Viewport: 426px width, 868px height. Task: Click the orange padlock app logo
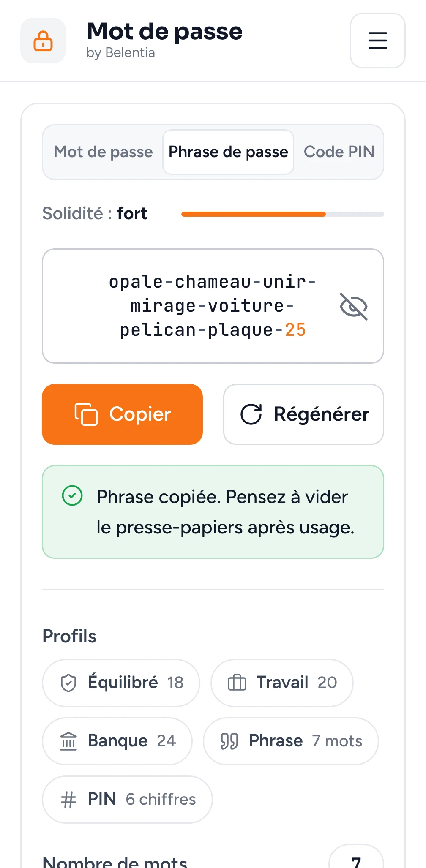tap(43, 41)
